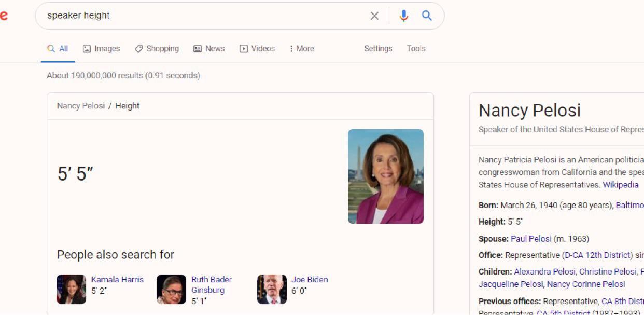Image resolution: width=644 pixels, height=315 pixels.
Task: Open the Images results tab
Action: [101, 48]
